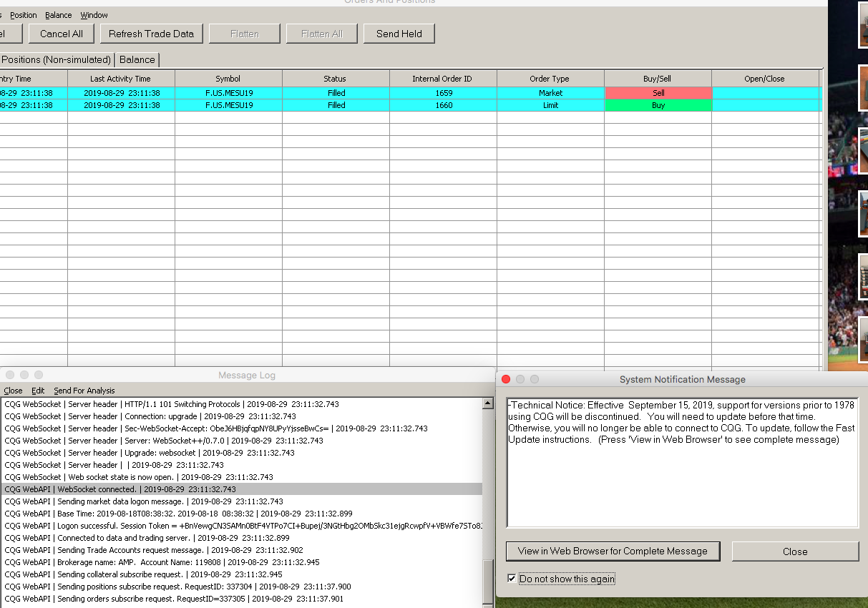The image size is (868, 608).
Task: Click Refresh Trade Data button
Action: click(151, 34)
